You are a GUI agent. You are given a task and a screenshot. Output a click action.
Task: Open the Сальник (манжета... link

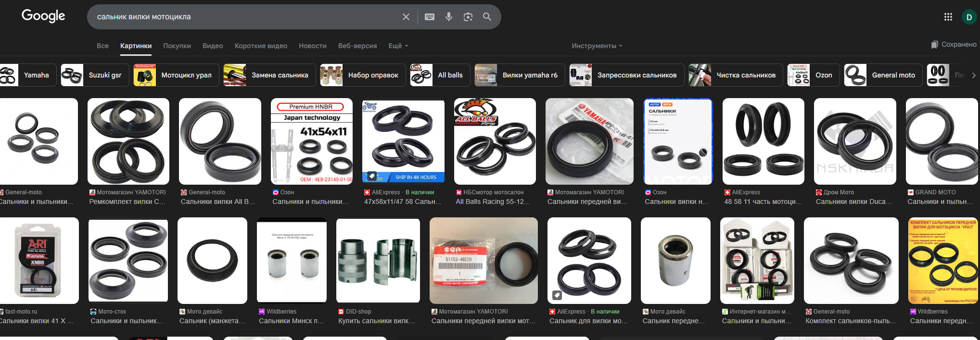pyautogui.click(x=212, y=321)
